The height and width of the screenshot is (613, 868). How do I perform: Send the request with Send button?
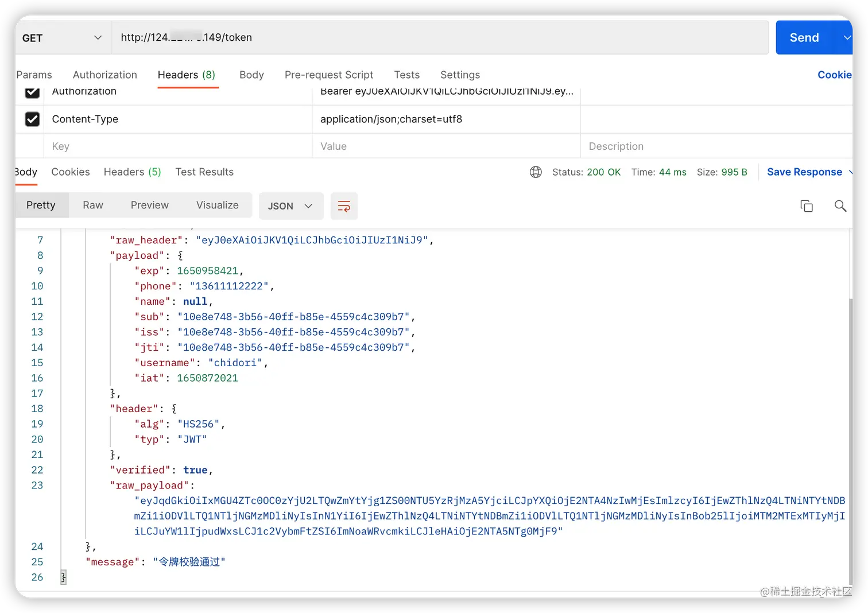[x=804, y=38]
